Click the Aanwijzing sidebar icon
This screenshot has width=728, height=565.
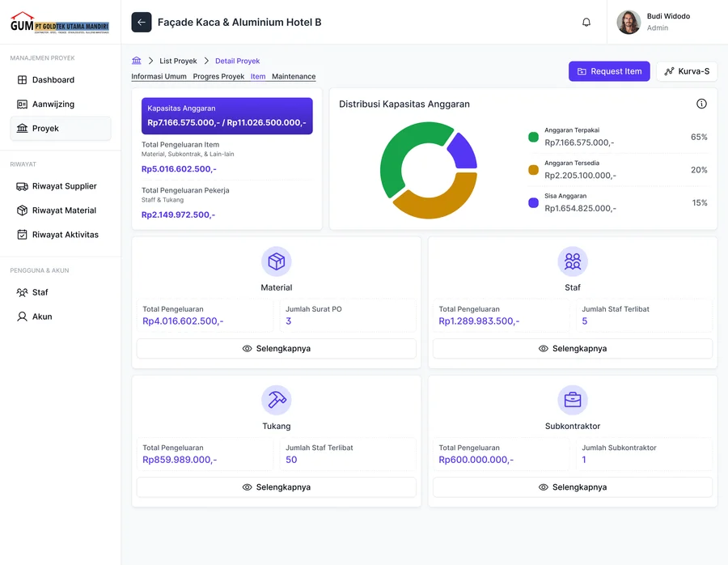pyautogui.click(x=22, y=104)
